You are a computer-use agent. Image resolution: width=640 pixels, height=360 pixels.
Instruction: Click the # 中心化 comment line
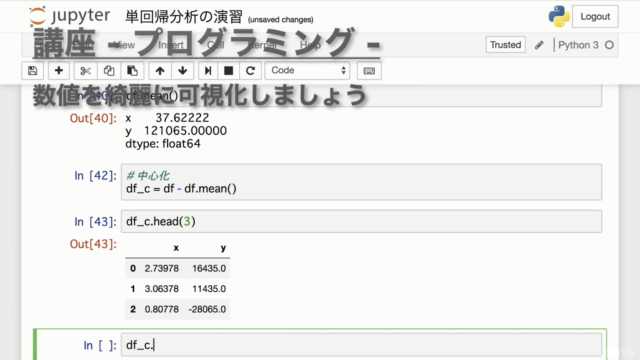click(x=148, y=176)
